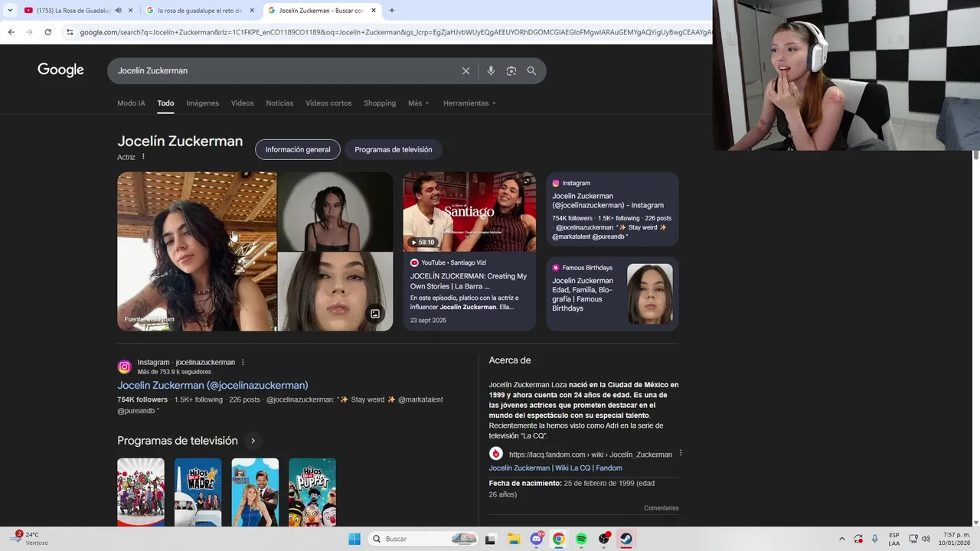
Task: Click the browser address bar URL
Action: coord(394,32)
